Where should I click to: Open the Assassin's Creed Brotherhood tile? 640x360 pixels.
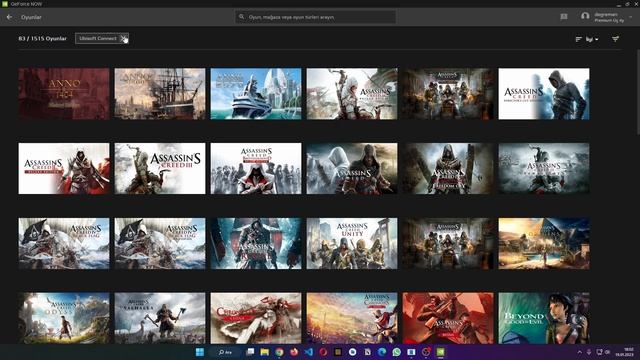256,169
